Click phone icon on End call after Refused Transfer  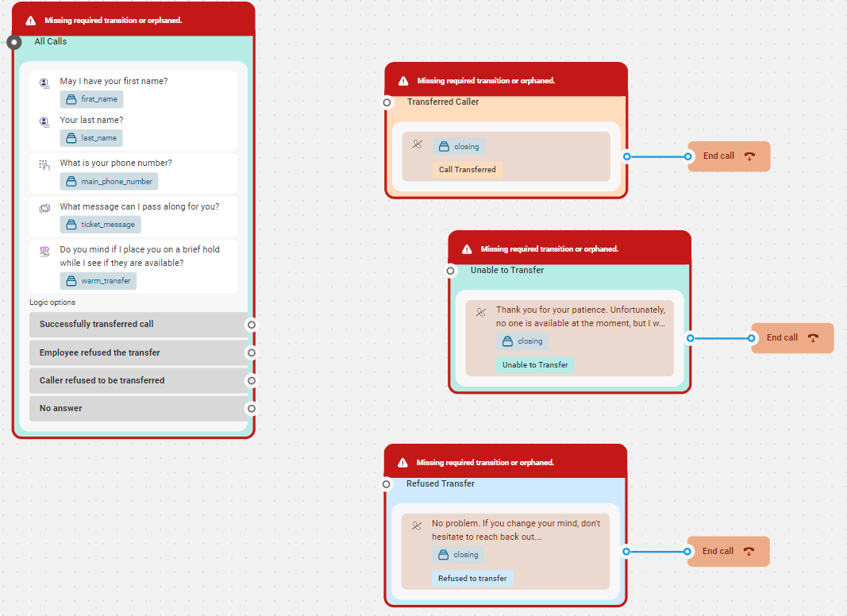point(749,551)
